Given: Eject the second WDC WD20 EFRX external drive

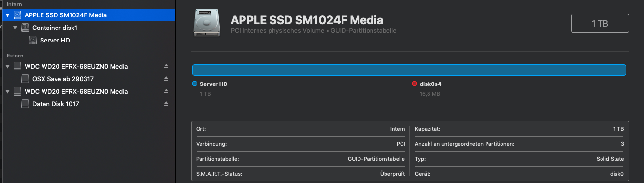Looking at the screenshot, I should pyautogui.click(x=166, y=91).
